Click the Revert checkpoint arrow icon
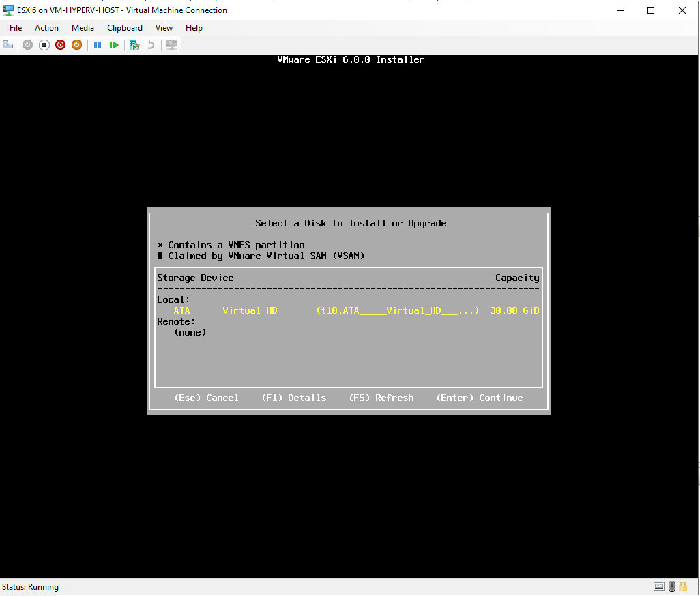The height and width of the screenshot is (596, 700). [151, 44]
